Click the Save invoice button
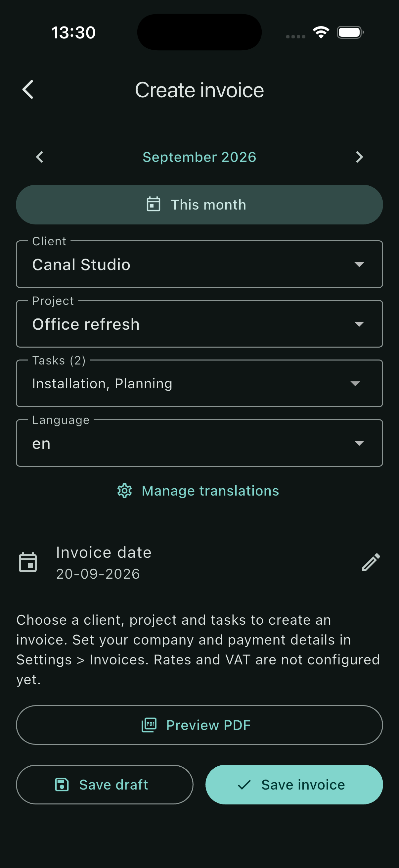The height and width of the screenshot is (868, 399). 294,785
